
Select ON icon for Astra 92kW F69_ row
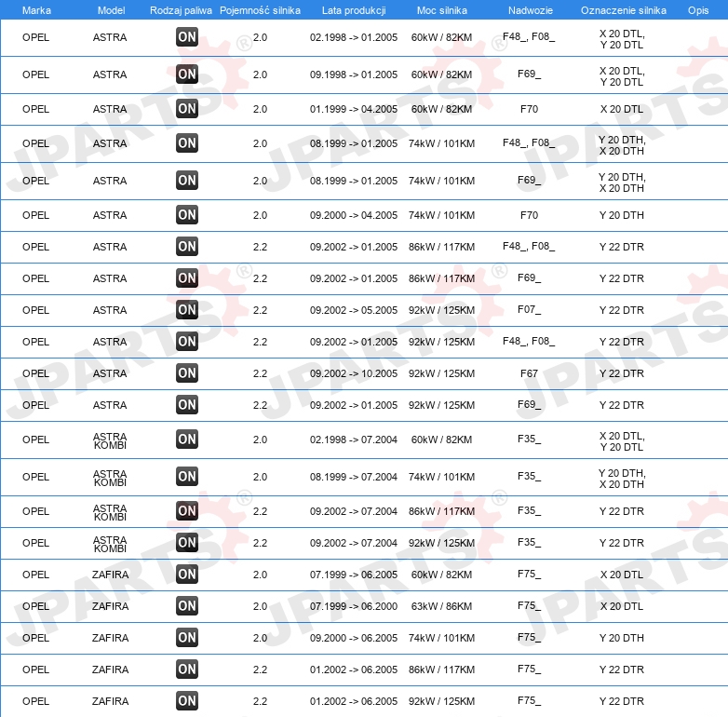[187, 404]
